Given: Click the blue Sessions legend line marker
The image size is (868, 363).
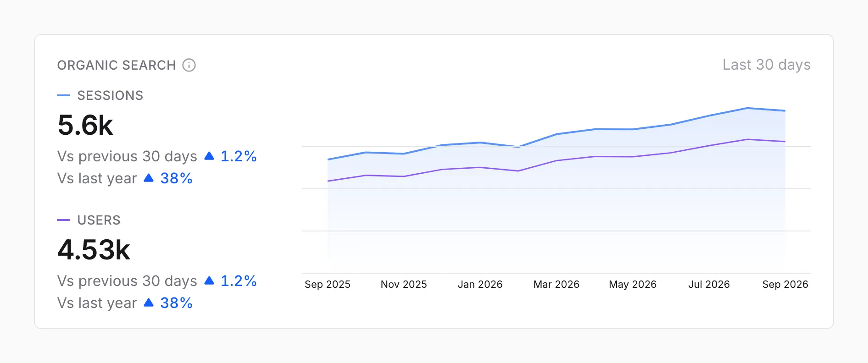Looking at the screenshot, I should pyautogui.click(x=63, y=95).
